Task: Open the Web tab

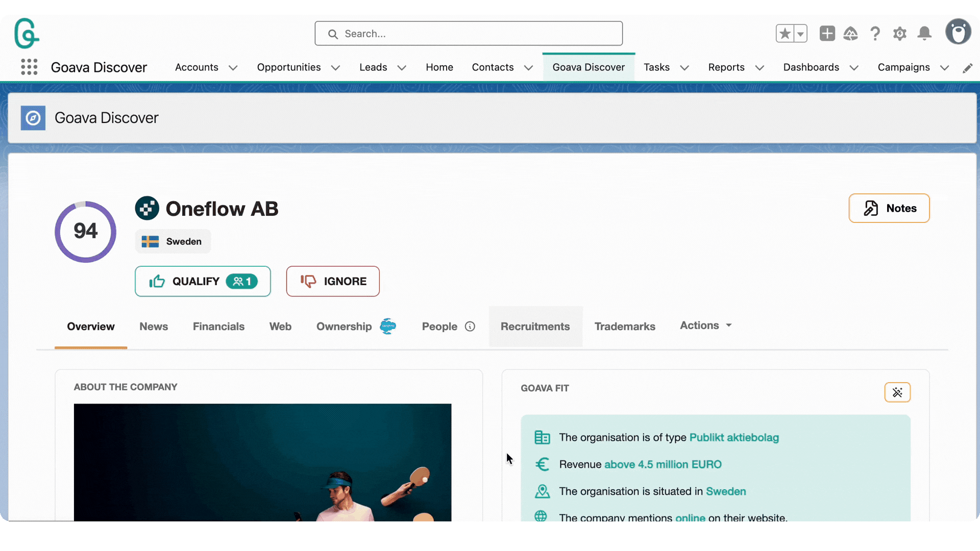Action: click(x=280, y=327)
